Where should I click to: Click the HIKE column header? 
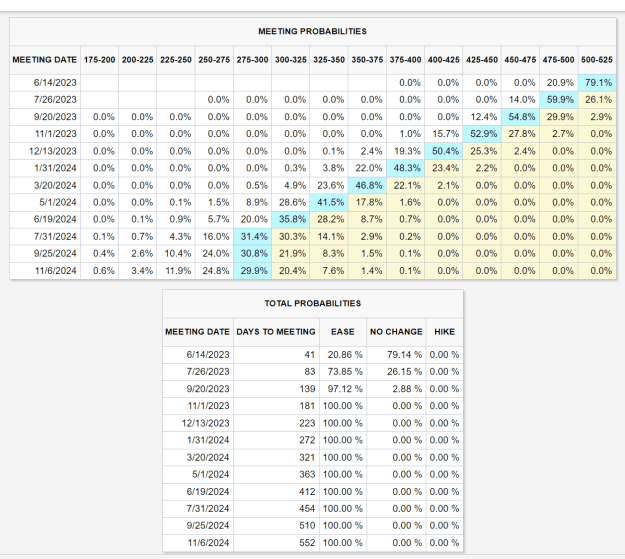click(x=444, y=332)
